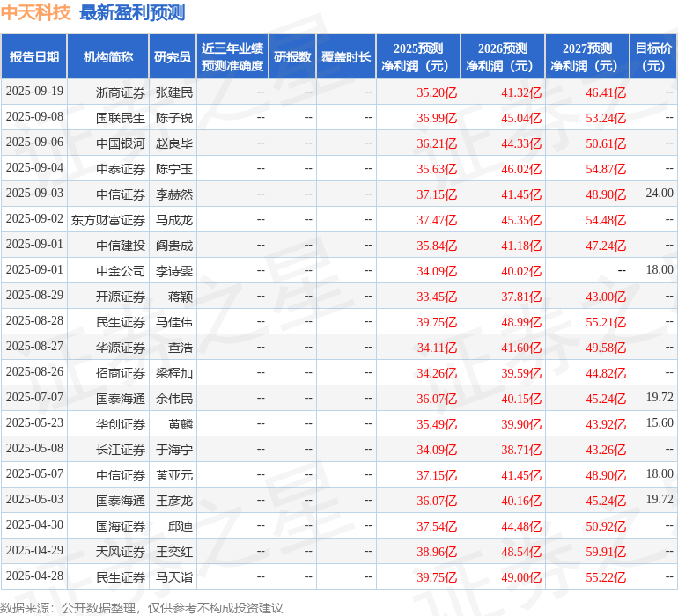678x616 pixels.
Task: Click the 最新盈利预测 heading text
Action: [x=132, y=13]
